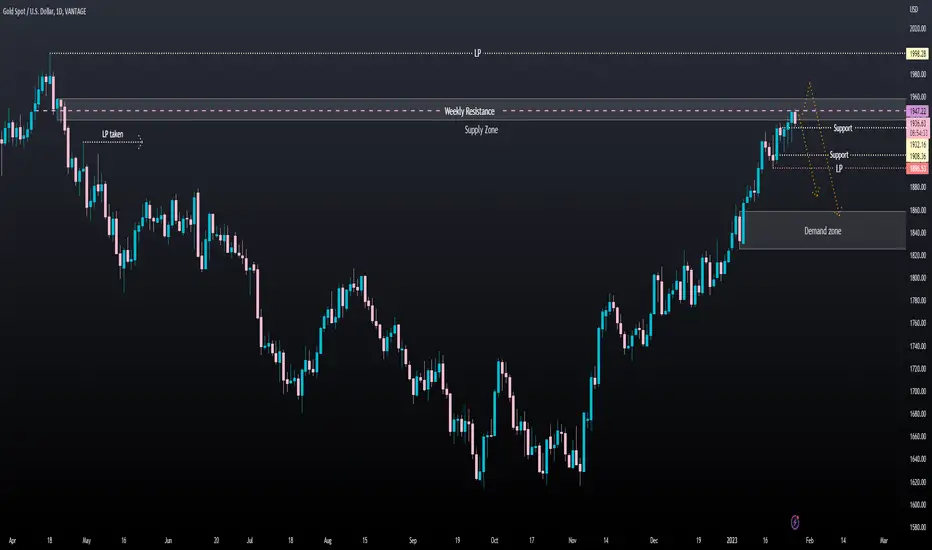Click the 1800.00 price axis tick

pos(917,278)
